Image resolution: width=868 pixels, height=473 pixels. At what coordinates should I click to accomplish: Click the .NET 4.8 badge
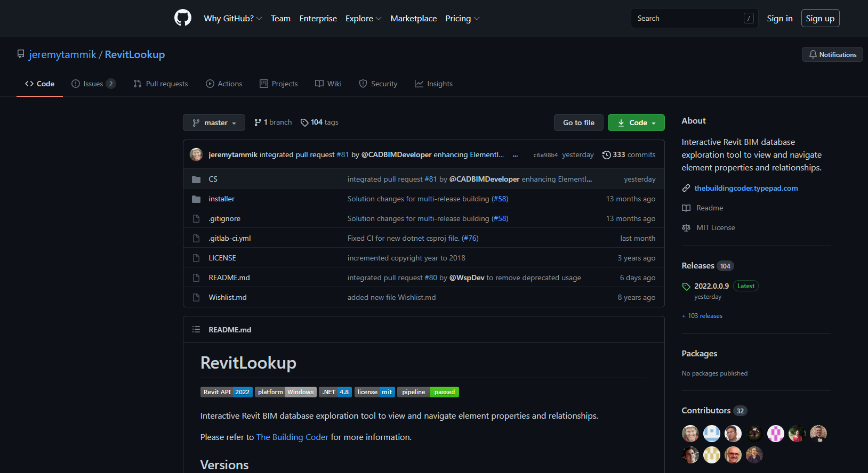point(335,392)
